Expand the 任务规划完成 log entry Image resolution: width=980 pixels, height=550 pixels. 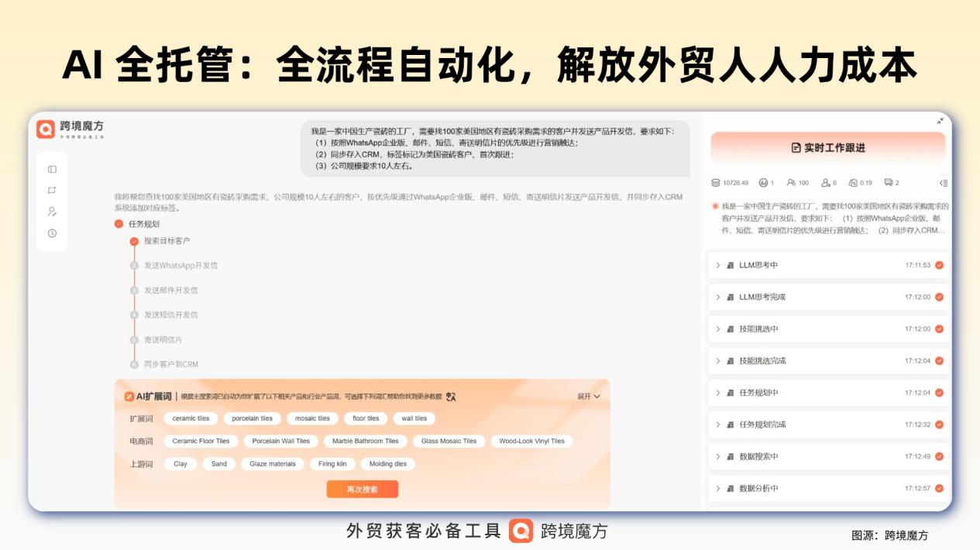[718, 425]
